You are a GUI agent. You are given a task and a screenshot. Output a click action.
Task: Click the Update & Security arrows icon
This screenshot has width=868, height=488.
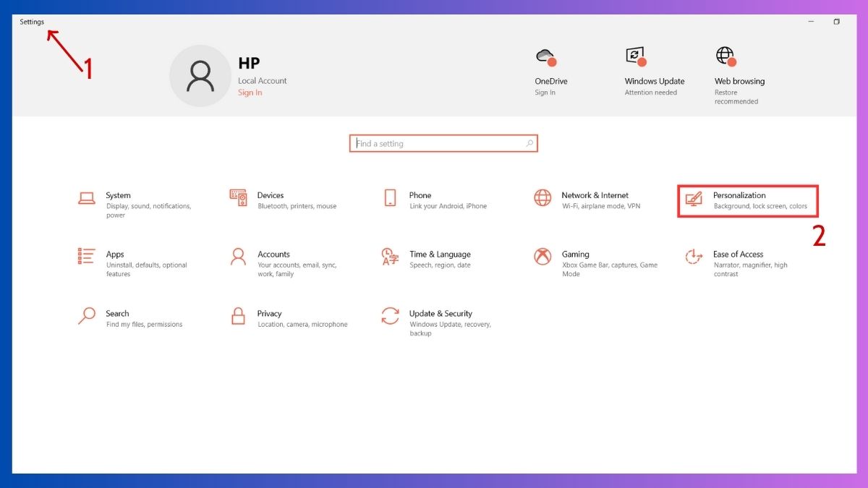click(391, 316)
